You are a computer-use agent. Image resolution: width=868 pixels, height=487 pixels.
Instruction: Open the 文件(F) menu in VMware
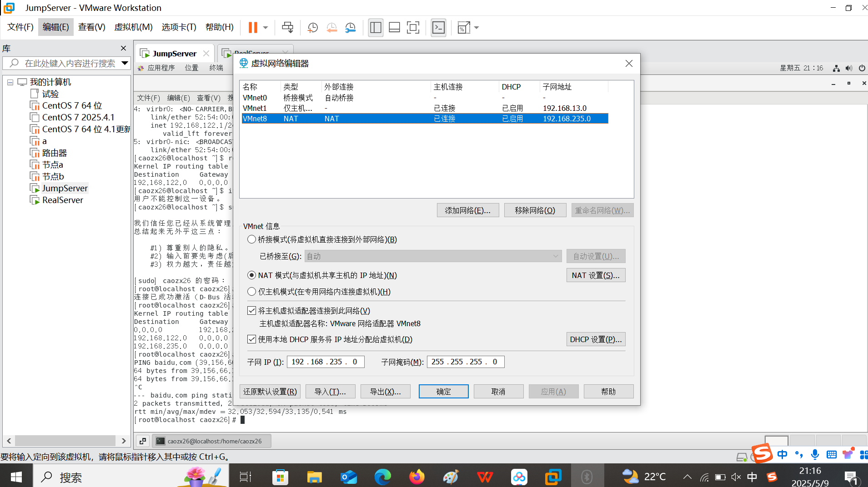click(20, 27)
